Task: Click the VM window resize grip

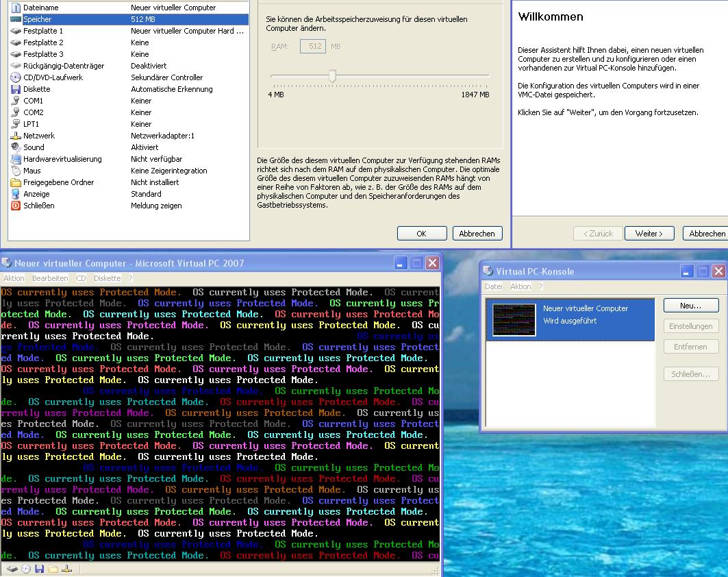Action: coord(436,572)
